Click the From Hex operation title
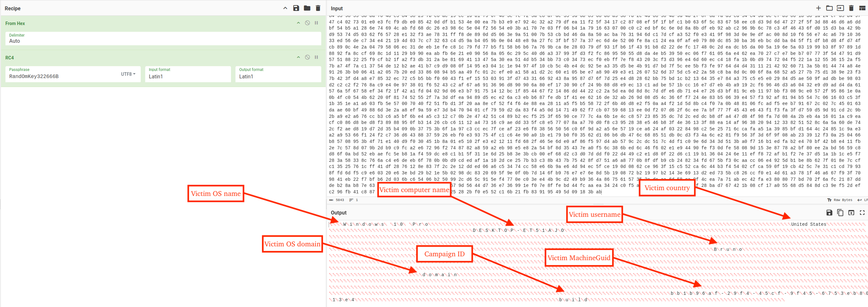Image resolution: width=868 pixels, height=307 pixels. (x=15, y=23)
